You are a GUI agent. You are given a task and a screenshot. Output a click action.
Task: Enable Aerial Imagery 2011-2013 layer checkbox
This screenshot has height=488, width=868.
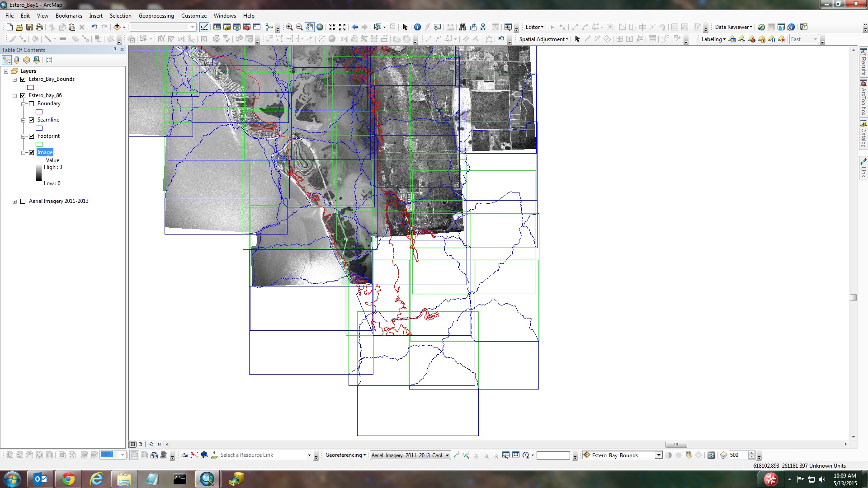tap(23, 201)
